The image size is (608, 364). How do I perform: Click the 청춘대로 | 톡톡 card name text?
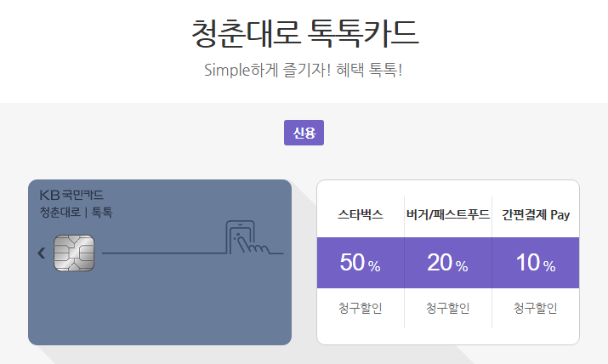(76, 212)
